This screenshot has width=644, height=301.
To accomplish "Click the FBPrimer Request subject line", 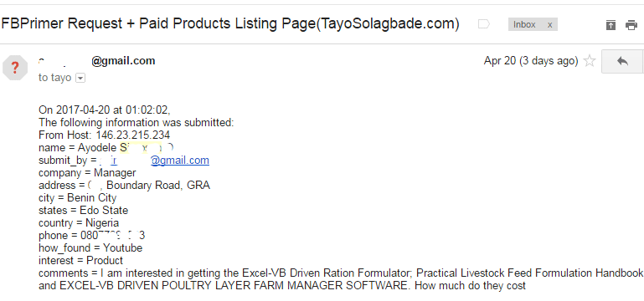I will click(x=230, y=23).
